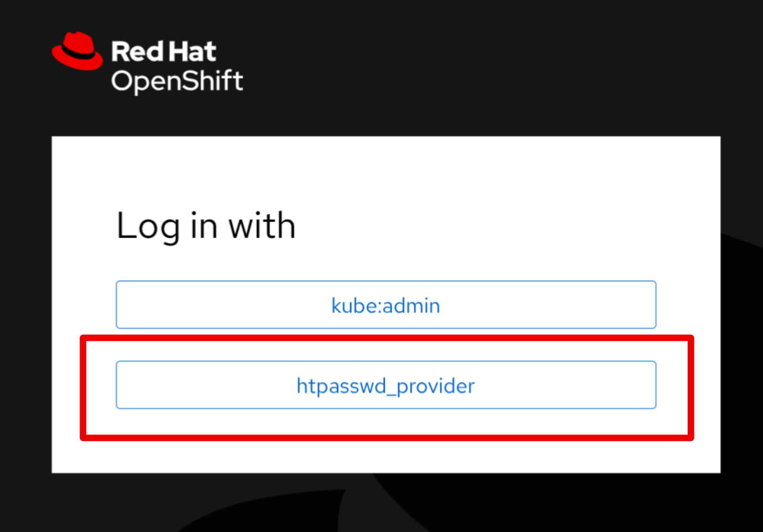The width and height of the screenshot is (763, 532).
Task: Select kube:admin identity provider link text
Action: coord(385,306)
